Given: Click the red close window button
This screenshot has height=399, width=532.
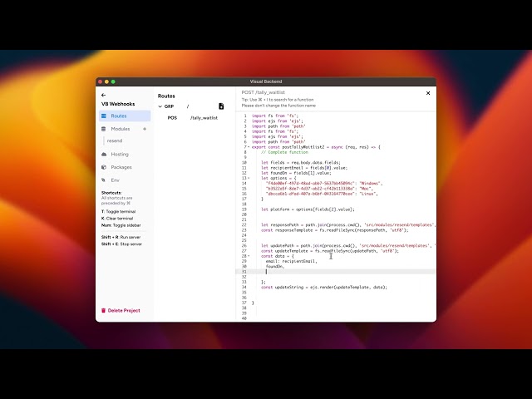Looking at the screenshot, I should click(x=100, y=81).
